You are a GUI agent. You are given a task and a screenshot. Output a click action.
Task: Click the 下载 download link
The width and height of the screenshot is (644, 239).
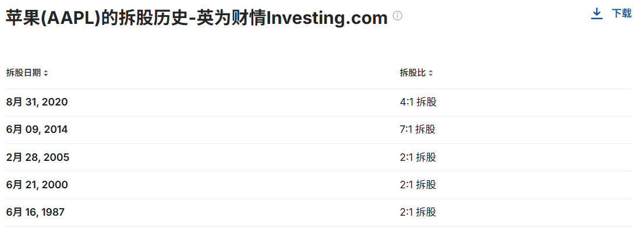click(621, 13)
